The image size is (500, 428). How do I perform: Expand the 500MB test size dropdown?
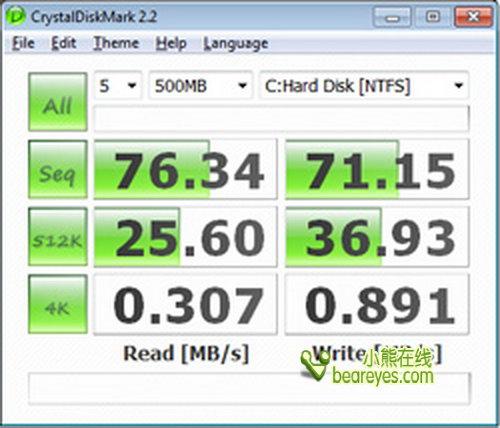(x=200, y=86)
